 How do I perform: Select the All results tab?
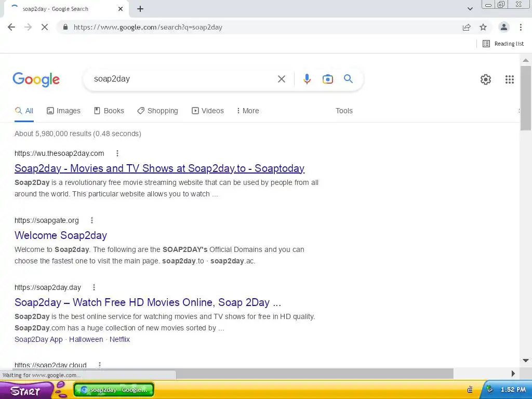(24, 111)
